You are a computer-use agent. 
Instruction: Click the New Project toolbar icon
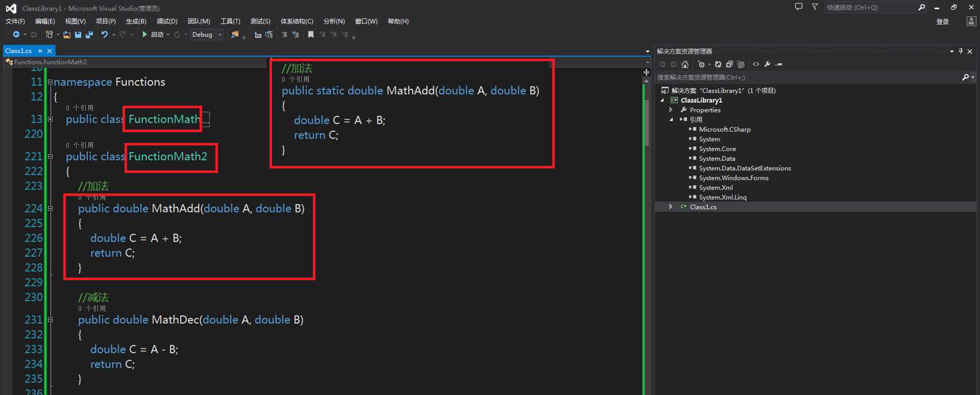49,35
